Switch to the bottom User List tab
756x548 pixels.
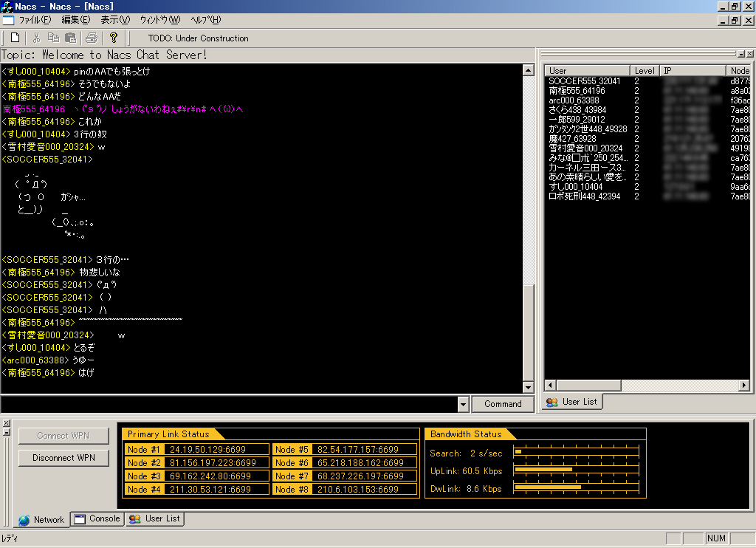click(155, 519)
